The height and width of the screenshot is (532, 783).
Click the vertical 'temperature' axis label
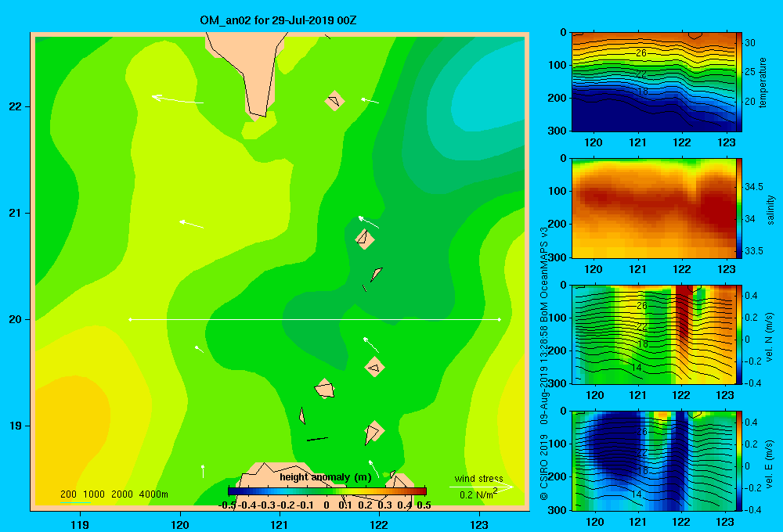pos(763,82)
